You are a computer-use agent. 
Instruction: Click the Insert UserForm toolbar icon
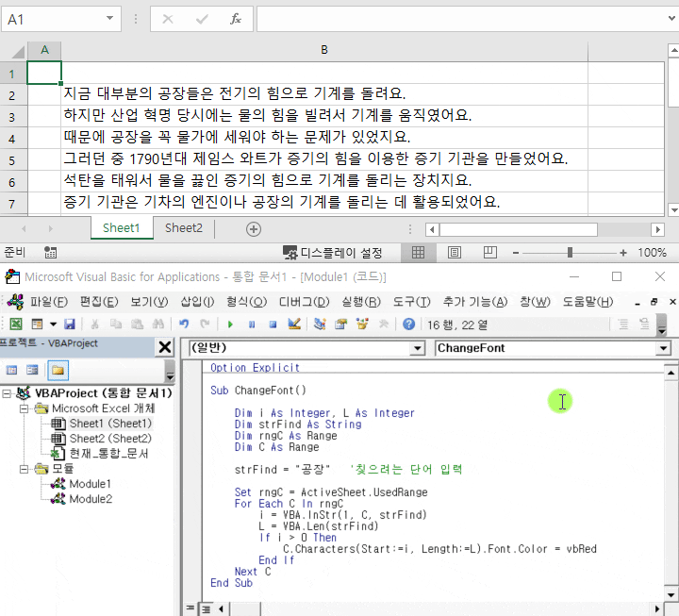tap(37, 324)
